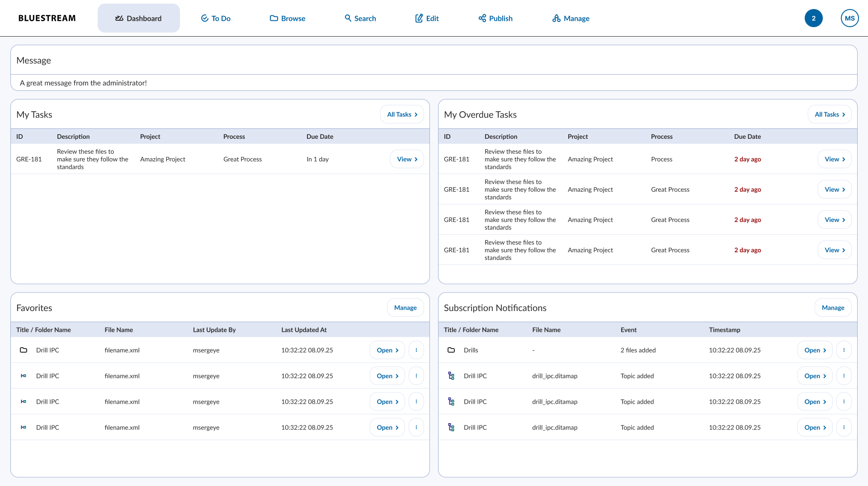Screen dimensions: 868x486
Task: Open the Browse tab
Action: [288, 18]
